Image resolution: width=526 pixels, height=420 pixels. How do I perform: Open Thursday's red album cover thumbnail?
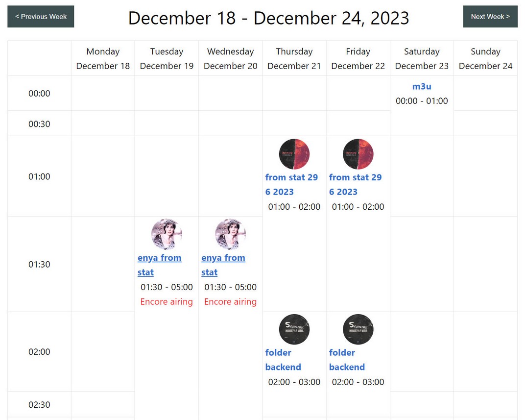294,154
